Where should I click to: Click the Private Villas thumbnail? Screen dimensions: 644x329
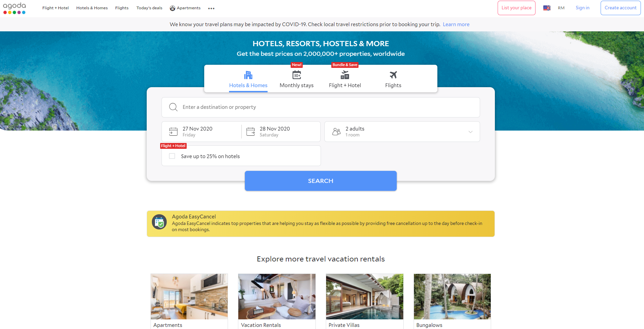[364, 296]
